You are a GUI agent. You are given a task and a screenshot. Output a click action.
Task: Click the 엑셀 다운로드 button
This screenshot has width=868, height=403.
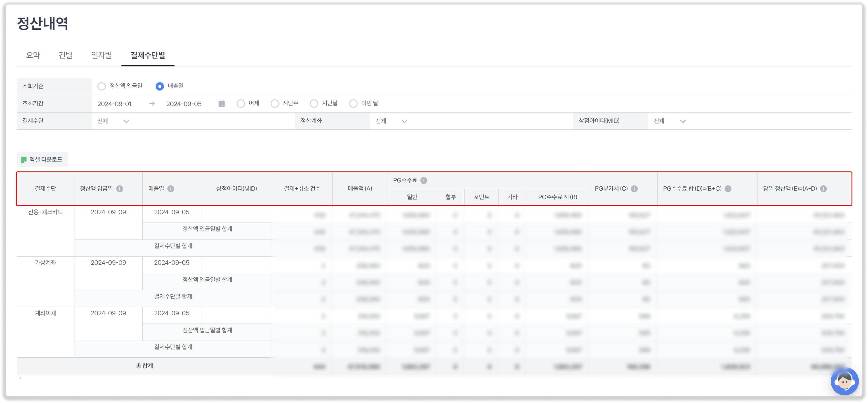click(42, 159)
